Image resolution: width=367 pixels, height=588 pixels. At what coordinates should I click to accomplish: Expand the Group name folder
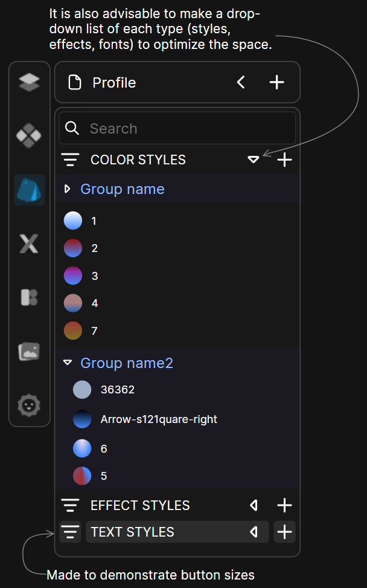point(67,190)
